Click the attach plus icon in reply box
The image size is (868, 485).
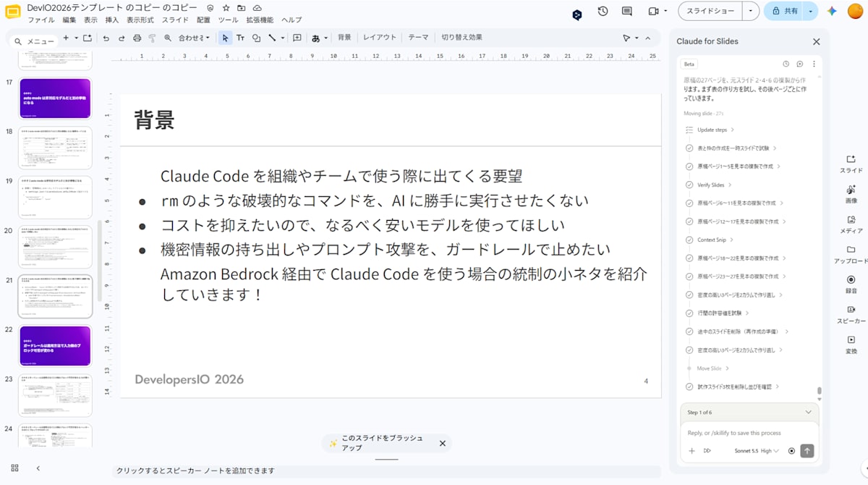[x=692, y=450]
